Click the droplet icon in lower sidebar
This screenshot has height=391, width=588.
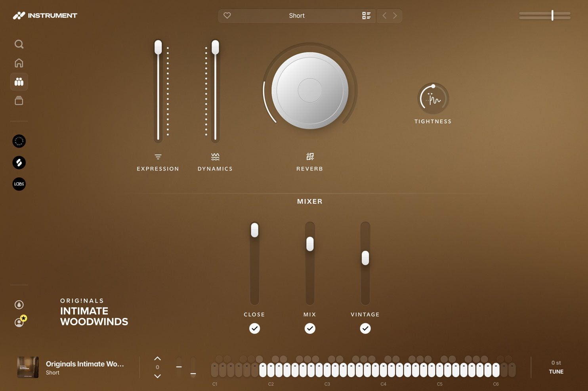click(19, 305)
